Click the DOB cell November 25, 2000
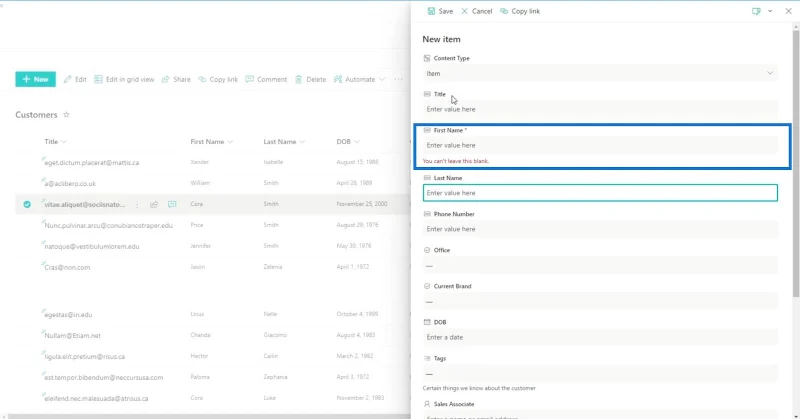The height and width of the screenshot is (419, 800). click(362, 204)
